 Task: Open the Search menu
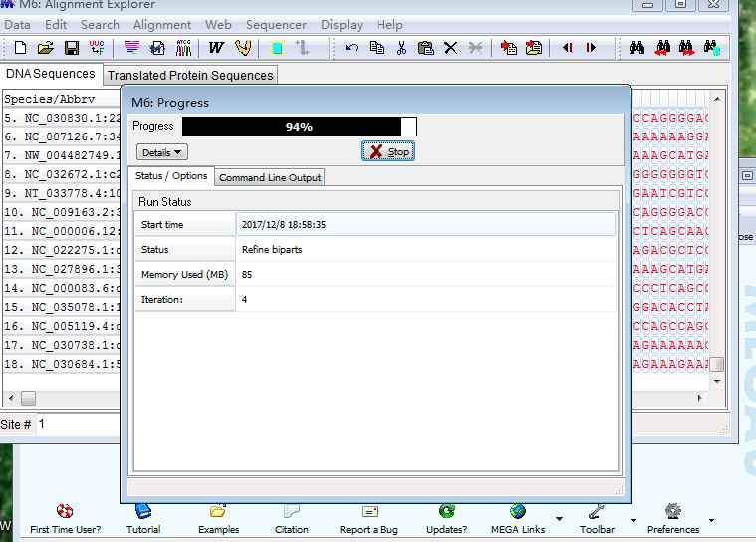pyautogui.click(x=100, y=25)
